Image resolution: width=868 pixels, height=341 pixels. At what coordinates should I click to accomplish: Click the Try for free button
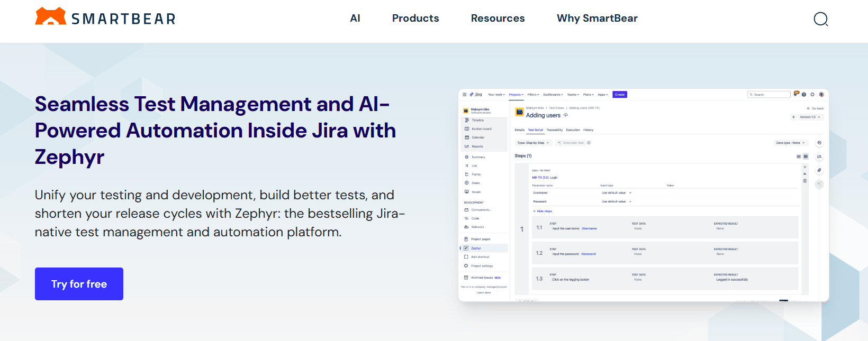(79, 284)
